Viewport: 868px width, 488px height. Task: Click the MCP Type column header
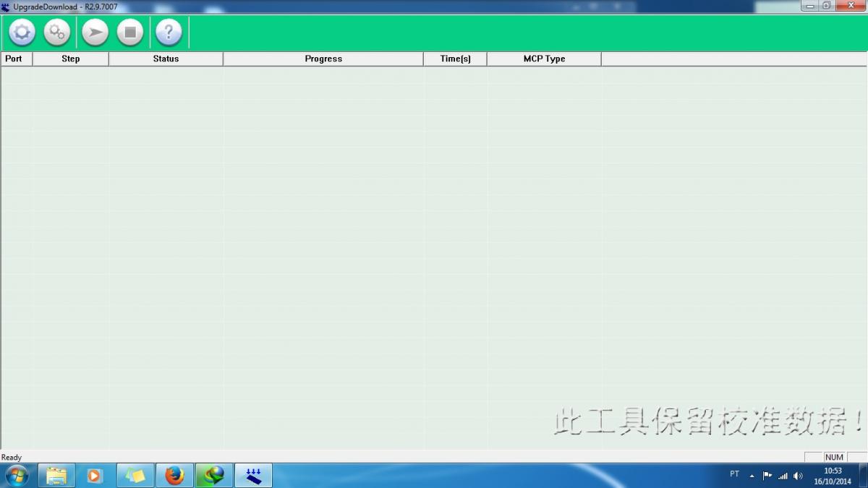(544, 59)
